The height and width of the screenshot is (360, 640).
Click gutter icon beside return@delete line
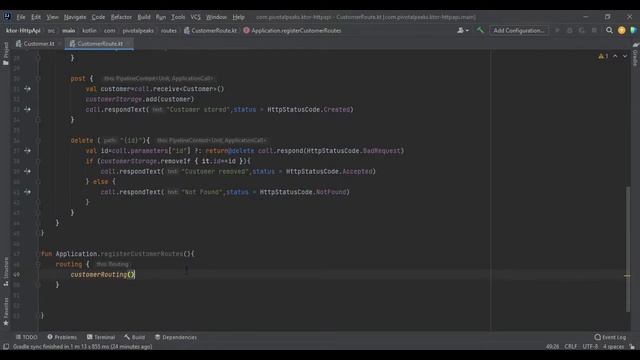(27, 151)
